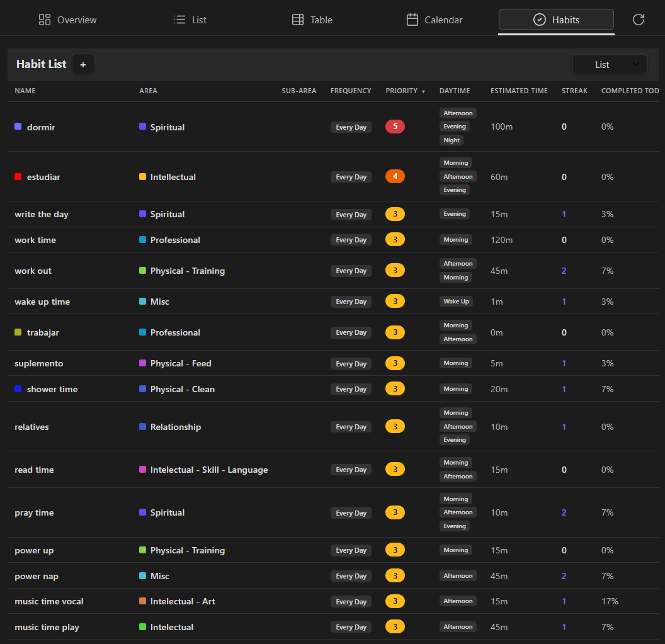This screenshot has width=665, height=644.
Task: Click the DAYTIME column header
Action: coord(455,91)
